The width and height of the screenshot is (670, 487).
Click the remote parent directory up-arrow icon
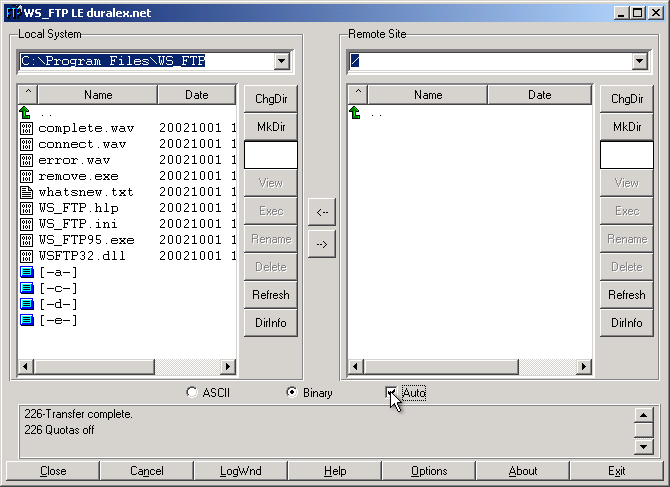355,112
